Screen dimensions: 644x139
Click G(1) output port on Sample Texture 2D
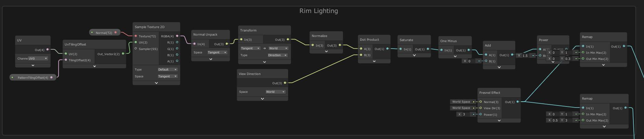(177, 49)
